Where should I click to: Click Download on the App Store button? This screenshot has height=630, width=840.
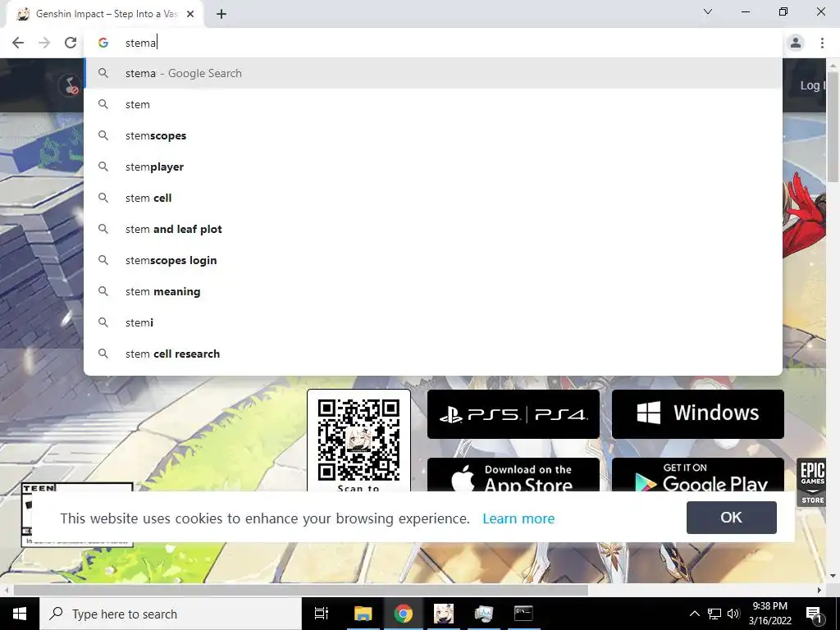point(514,475)
